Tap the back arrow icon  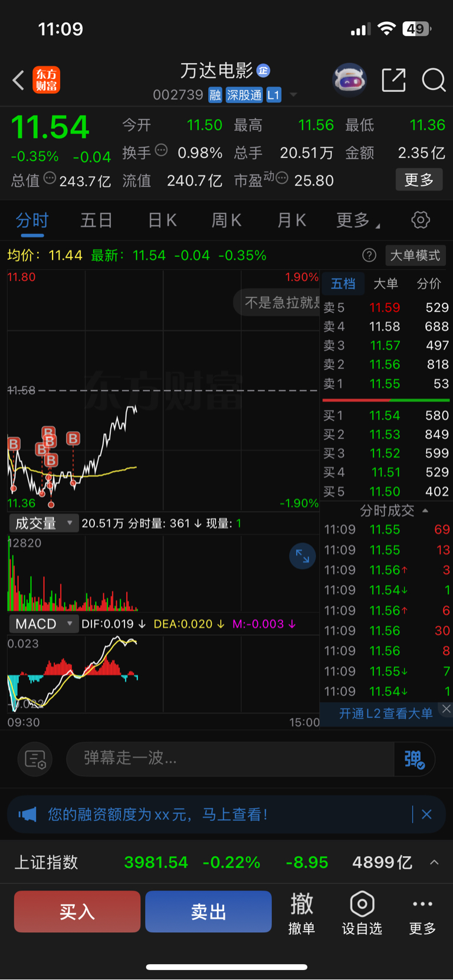(18, 80)
